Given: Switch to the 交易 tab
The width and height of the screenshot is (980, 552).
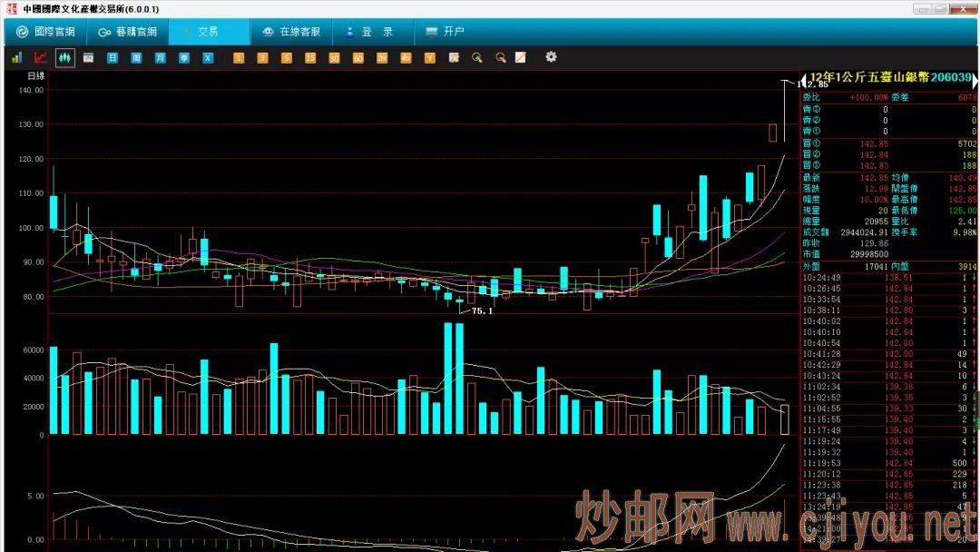Looking at the screenshot, I should [210, 32].
